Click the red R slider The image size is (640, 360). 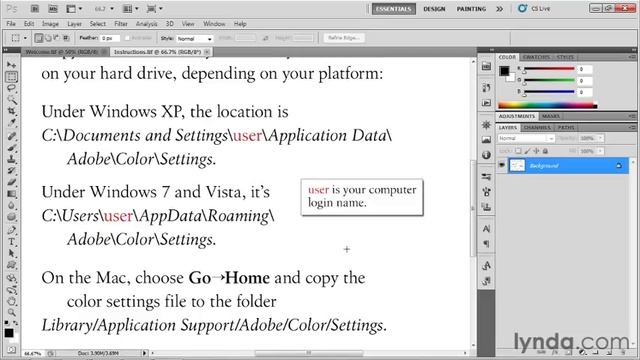pos(549,69)
